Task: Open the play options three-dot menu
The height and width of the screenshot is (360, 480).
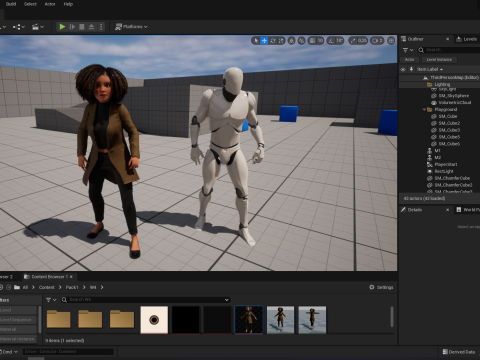Action: click(101, 27)
